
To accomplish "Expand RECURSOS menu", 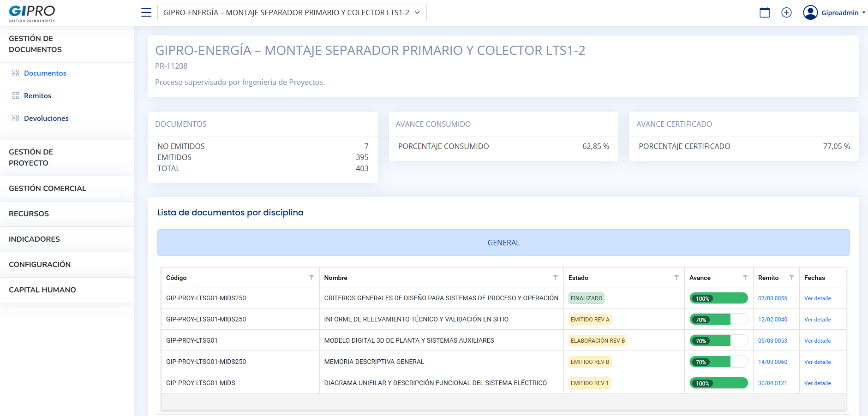I will click(x=67, y=214).
